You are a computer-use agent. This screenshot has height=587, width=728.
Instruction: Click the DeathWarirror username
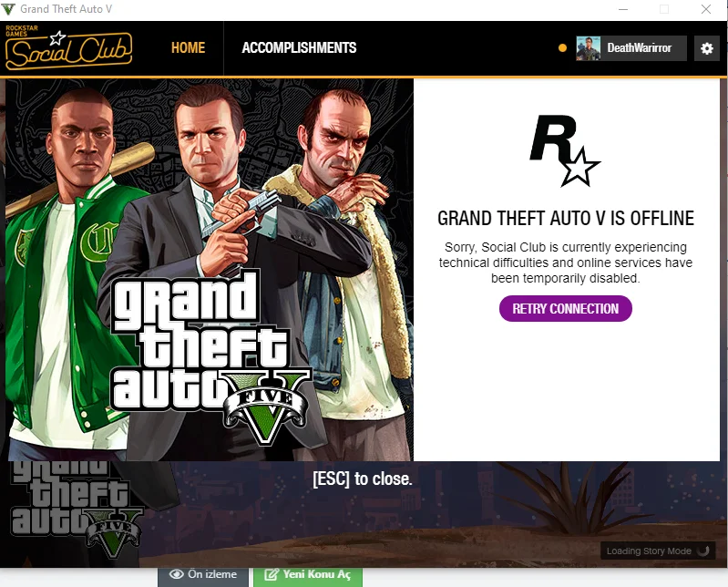639,47
